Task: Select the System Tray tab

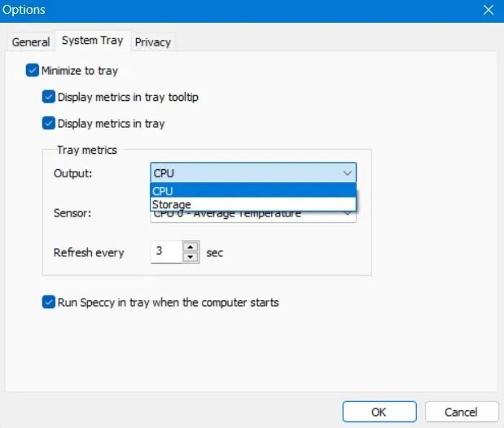Action: pyautogui.click(x=92, y=41)
